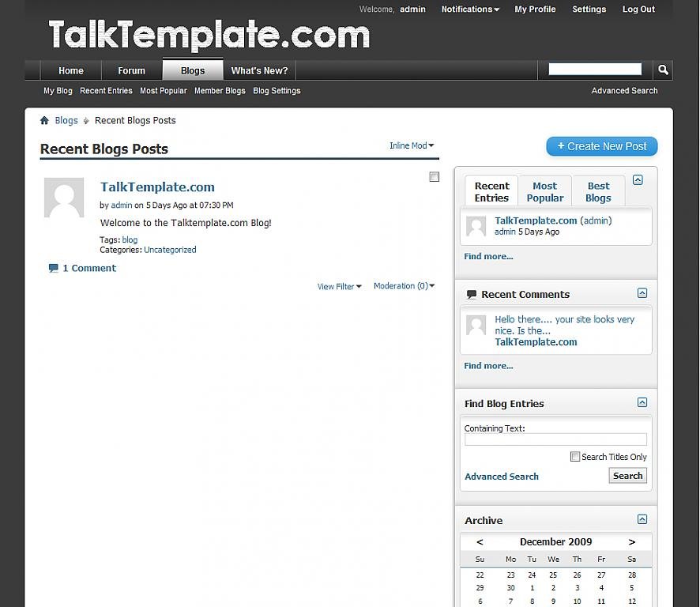
Task: Open the Moderation (0) dropdown
Action: coord(404,286)
